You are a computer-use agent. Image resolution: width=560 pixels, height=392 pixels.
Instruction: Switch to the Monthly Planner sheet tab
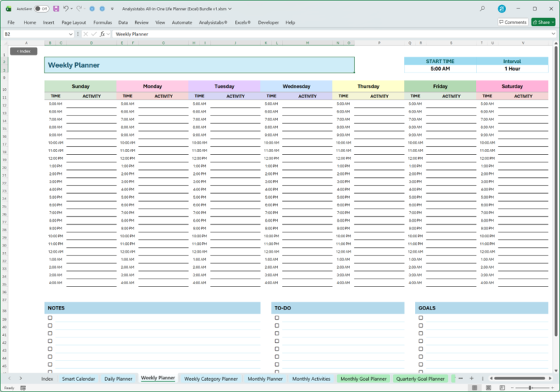[x=265, y=379]
